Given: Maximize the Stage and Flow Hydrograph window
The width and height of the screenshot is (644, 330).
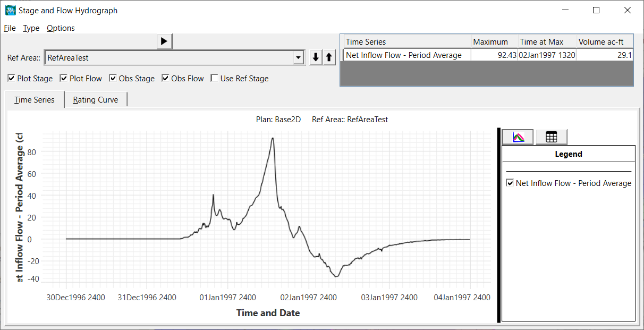Looking at the screenshot, I should coord(596,10).
